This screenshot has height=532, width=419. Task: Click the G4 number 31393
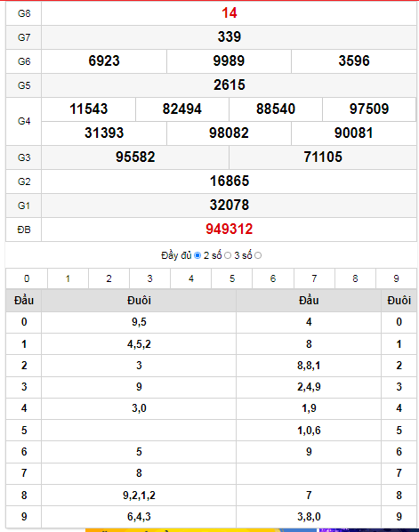click(x=104, y=133)
